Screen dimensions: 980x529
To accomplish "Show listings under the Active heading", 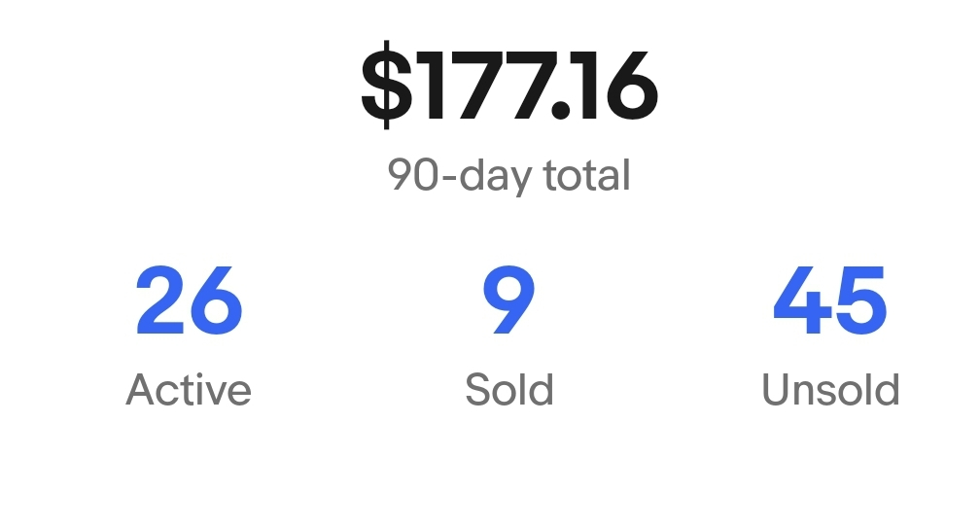I will tap(189, 390).
